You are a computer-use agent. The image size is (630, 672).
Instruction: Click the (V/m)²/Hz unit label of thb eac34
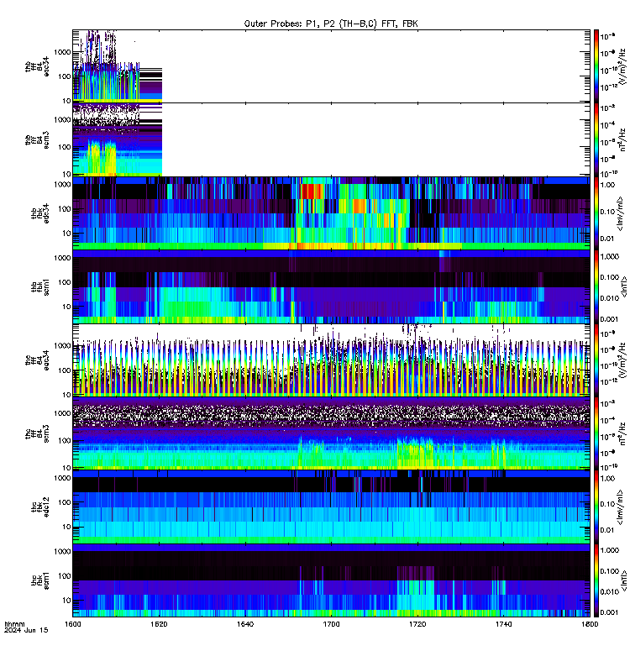pyautogui.click(x=622, y=66)
